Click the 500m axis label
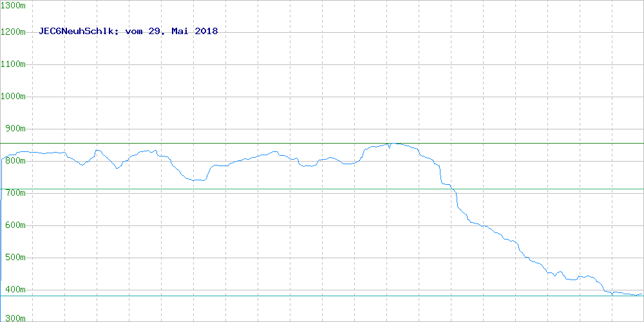The height and width of the screenshot is (322, 644). [x=15, y=258]
